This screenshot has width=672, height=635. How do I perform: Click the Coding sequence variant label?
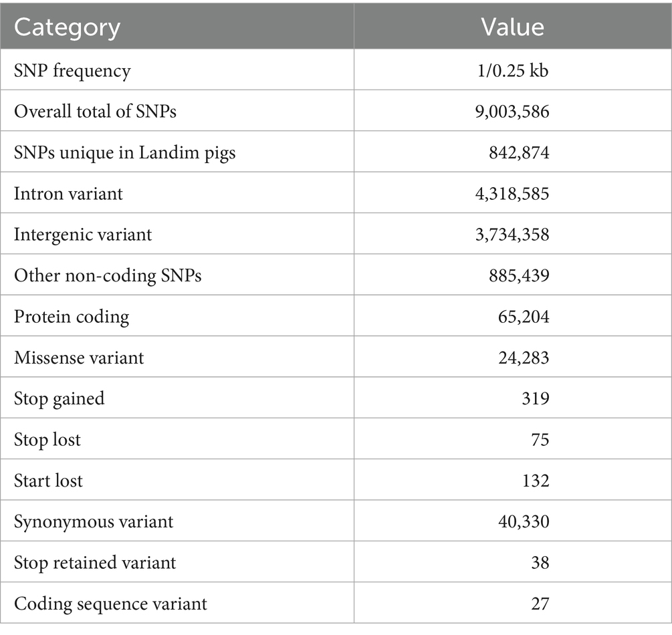(110, 604)
